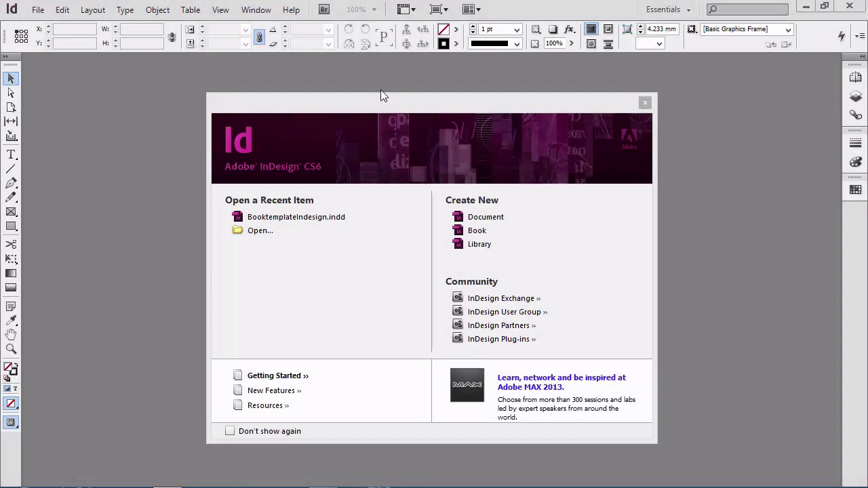Click the fill swatch in control bar
The height and width of the screenshot is (488, 868).
coord(443,29)
